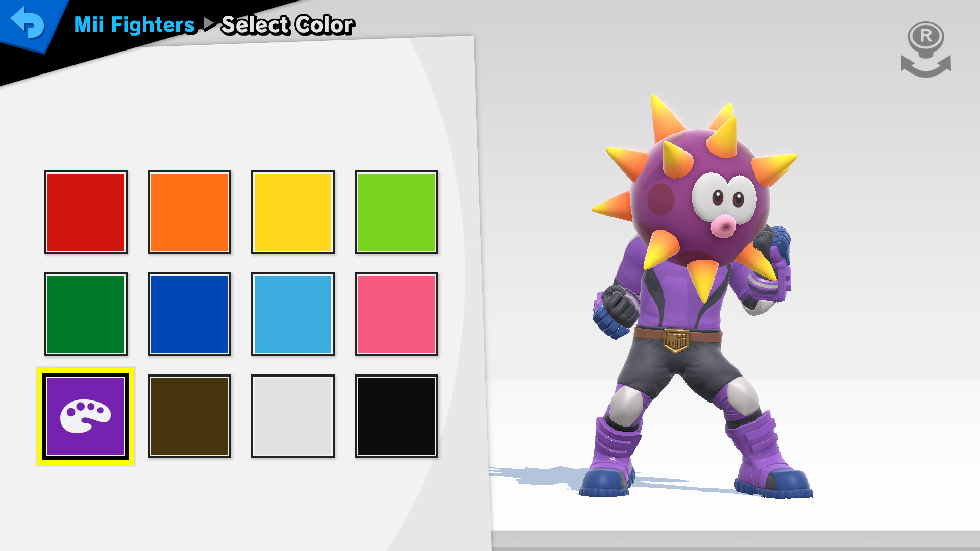Choose the yellow color option
The height and width of the screenshot is (551, 980).
(x=294, y=211)
